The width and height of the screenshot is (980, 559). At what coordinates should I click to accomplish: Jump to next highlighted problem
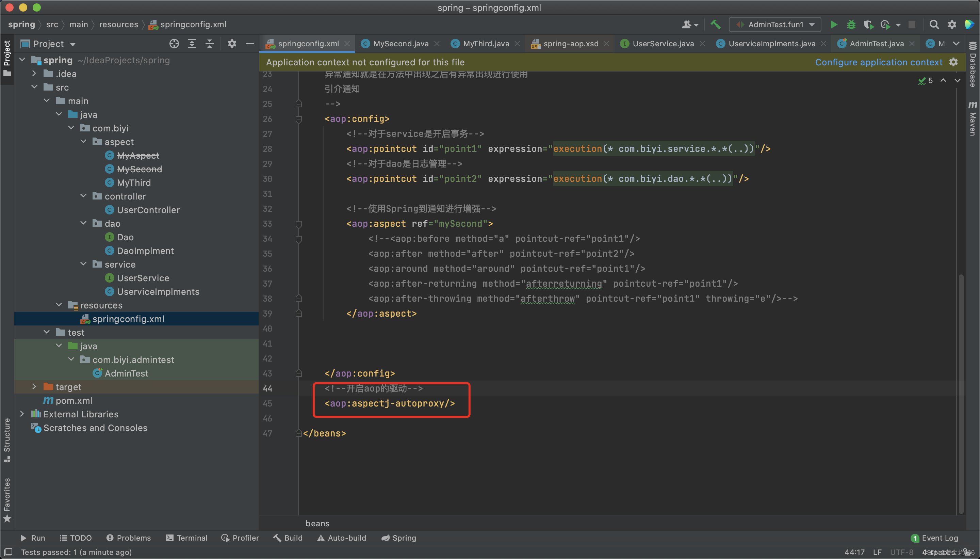click(957, 81)
